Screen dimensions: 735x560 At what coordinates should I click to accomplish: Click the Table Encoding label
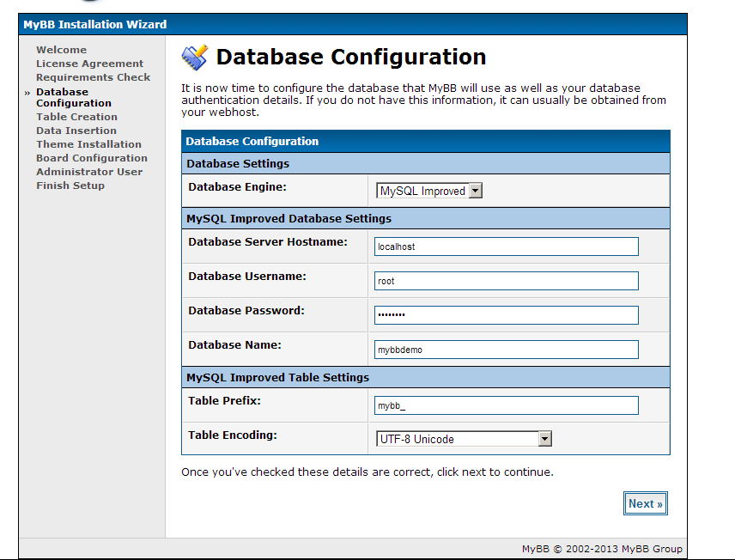[233, 435]
